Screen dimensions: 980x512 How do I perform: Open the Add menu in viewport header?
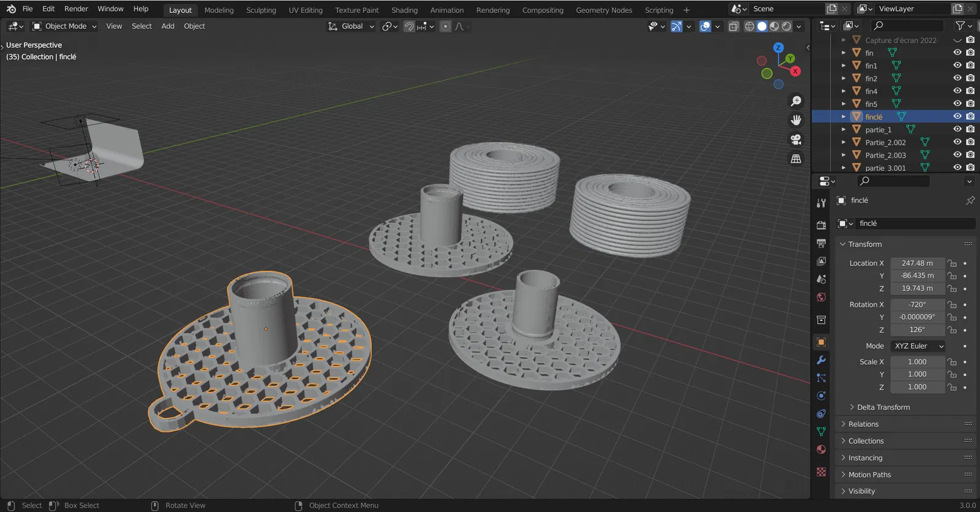click(x=168, y=26)
